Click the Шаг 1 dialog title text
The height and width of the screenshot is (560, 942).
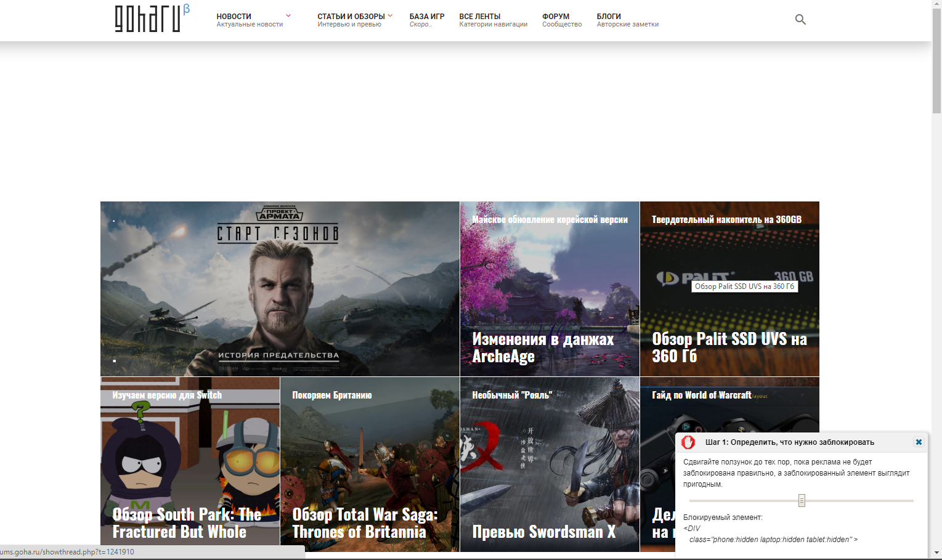tap(790, 442)
